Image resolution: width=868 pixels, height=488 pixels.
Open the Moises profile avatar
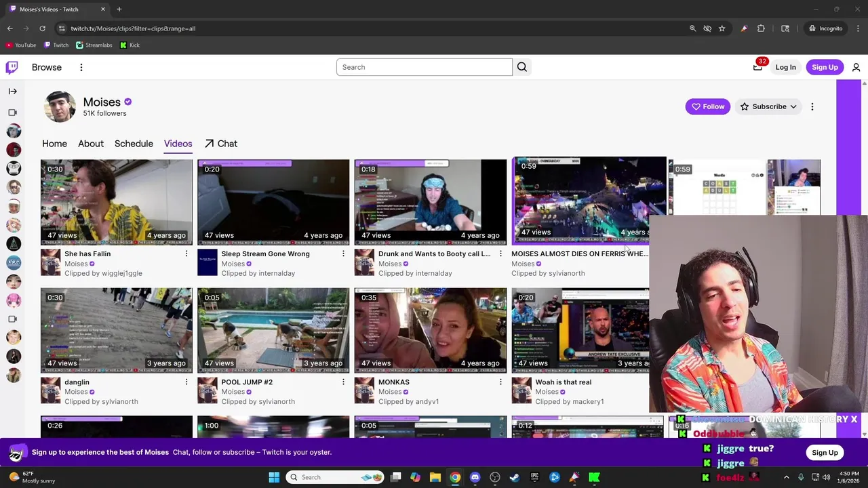coord(60,106)
